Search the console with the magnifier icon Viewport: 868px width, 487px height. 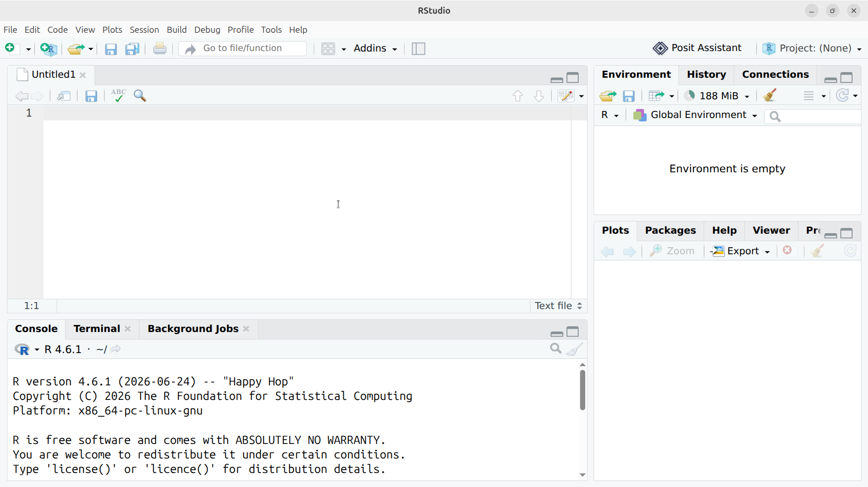point(556,349)
